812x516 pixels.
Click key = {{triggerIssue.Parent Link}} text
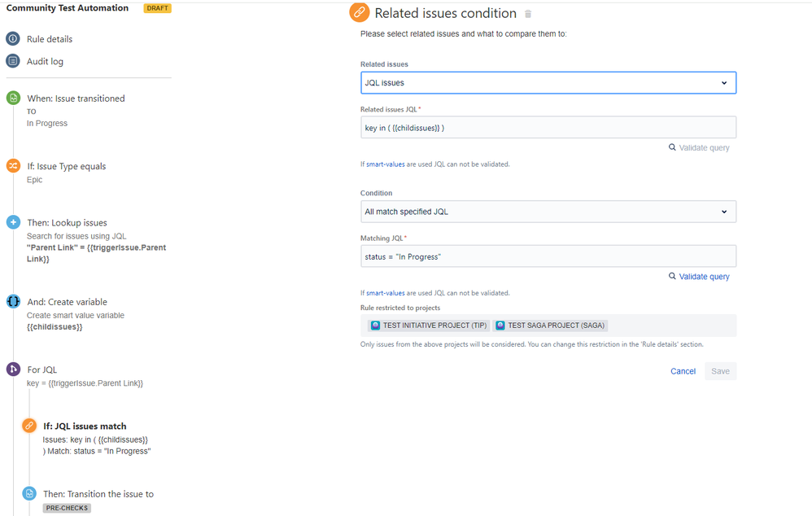coord(85,383)
